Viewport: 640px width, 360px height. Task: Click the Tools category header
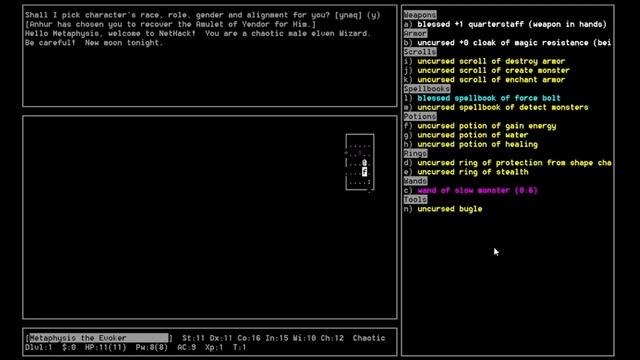[x=415, y=200]
